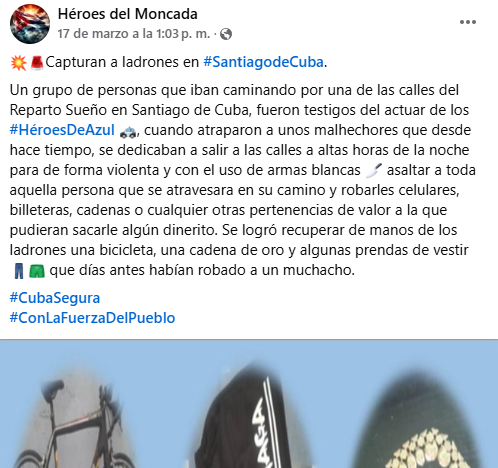This screenshot has height=468, width=498.
Task: Click the post text mentioning Reparto Sueño
Action: (239, 180)
